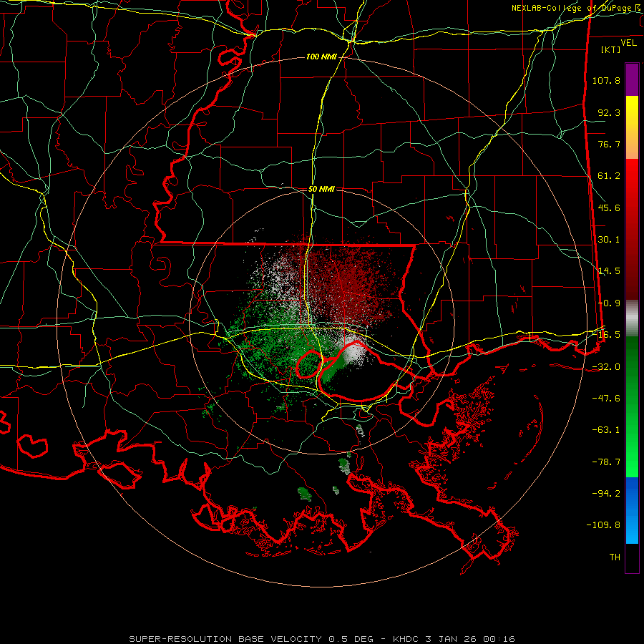Select the -63.1 velocity scale value
This screenshot has height=644, width=644.
pyautogui.click(x=606, y=430)
